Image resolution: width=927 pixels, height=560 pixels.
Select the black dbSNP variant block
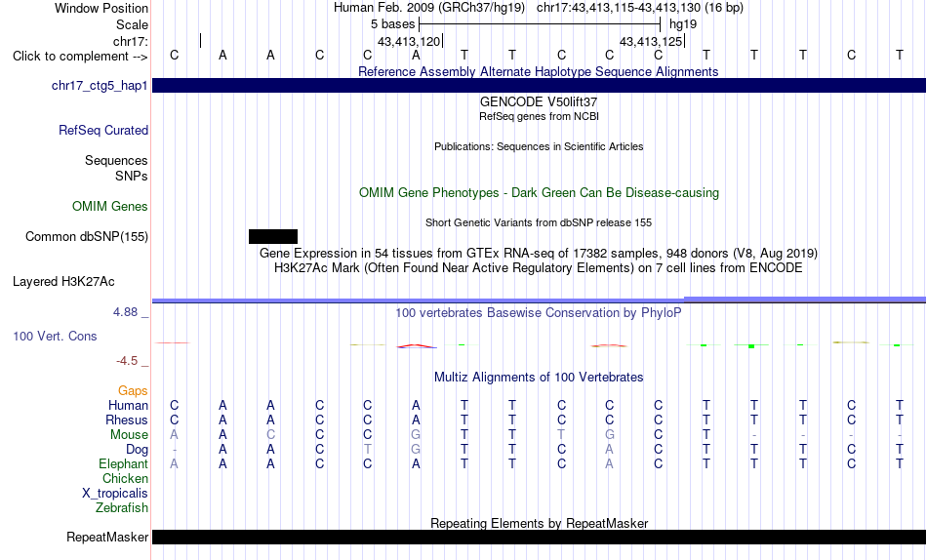[273, 236]
